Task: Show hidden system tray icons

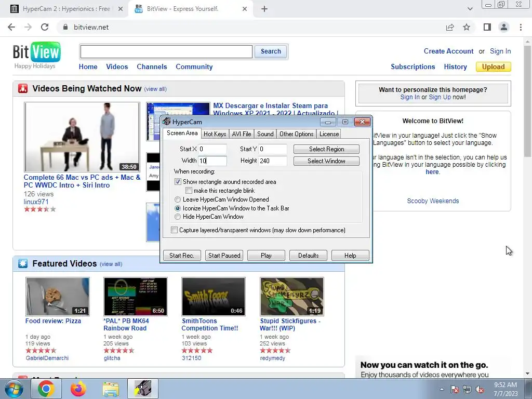Action: pyautogui.click(x=442, y=390)
